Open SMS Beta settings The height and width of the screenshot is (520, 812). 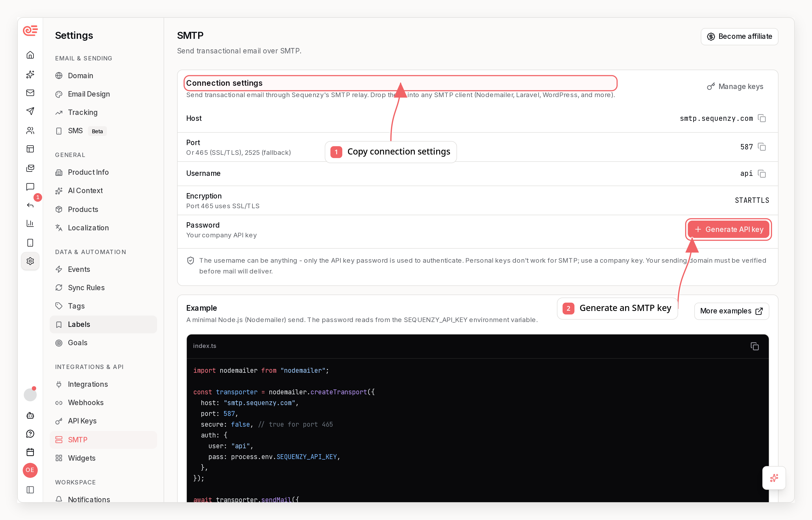pos(103,131)
